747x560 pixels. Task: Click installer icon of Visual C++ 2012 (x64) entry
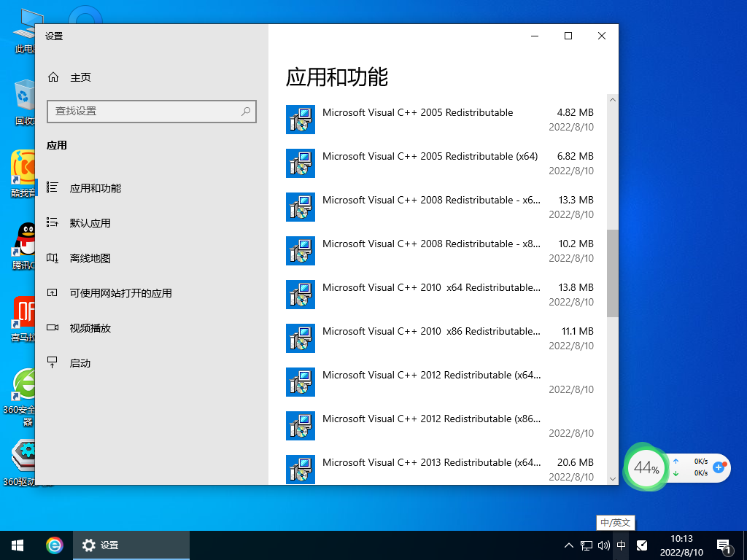pyautogui.click(x=301, y=382)
